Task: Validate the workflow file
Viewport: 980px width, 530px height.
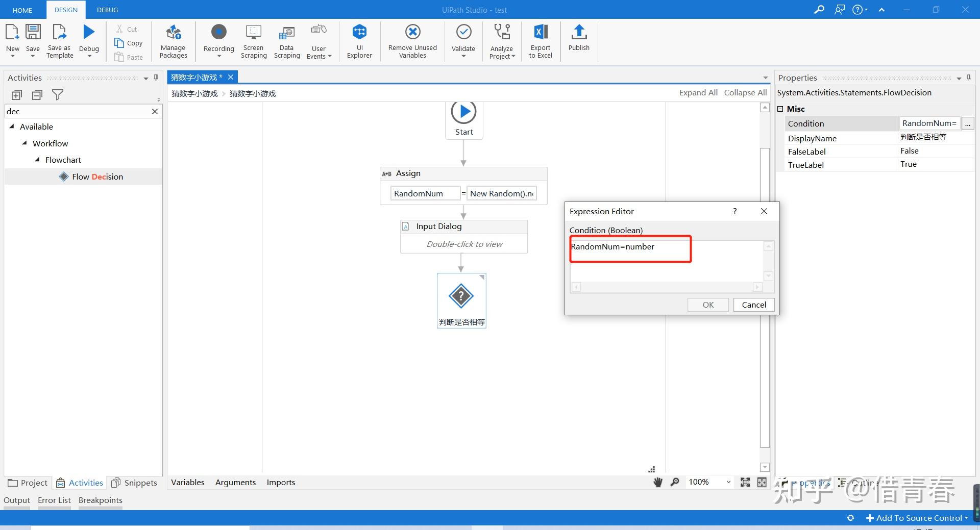Action: [x=463, y=41]
